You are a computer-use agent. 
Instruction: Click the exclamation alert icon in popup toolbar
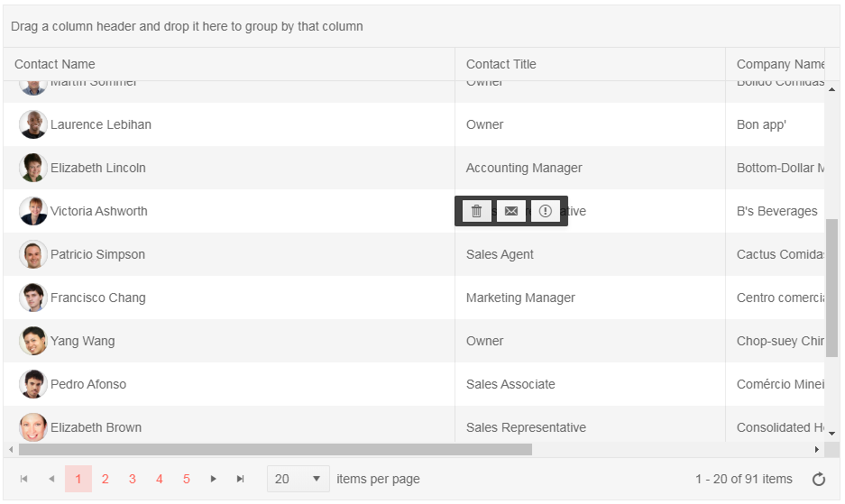[x=546, y=211]
